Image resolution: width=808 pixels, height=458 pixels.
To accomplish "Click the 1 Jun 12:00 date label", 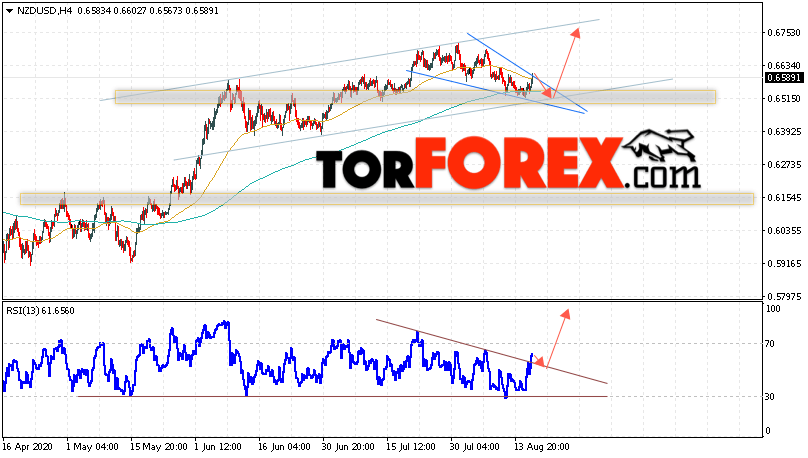I will (218, 447).
